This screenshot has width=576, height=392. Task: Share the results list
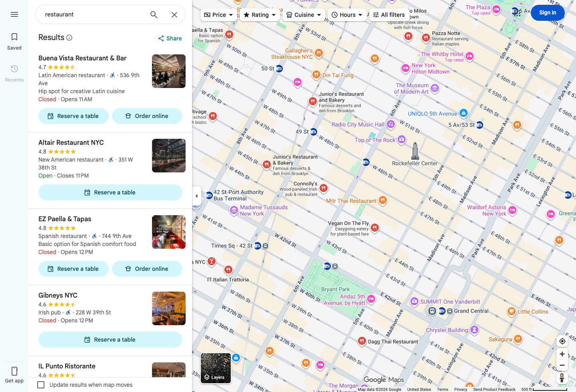[x=170, y=38]
